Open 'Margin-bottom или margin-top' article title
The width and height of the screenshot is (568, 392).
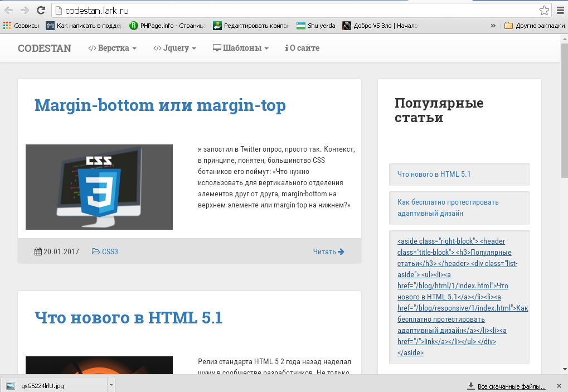[160, 105]
